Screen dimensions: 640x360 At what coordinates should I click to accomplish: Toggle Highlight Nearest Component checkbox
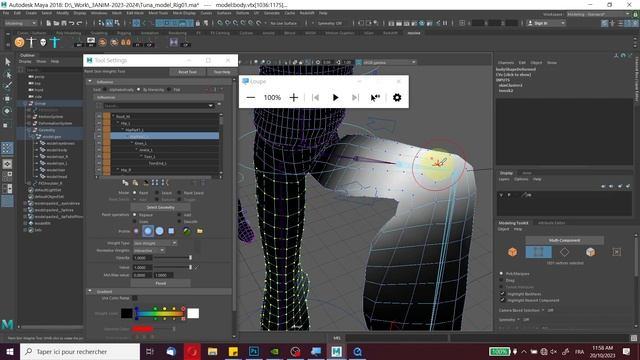click(x=502, y=300)
